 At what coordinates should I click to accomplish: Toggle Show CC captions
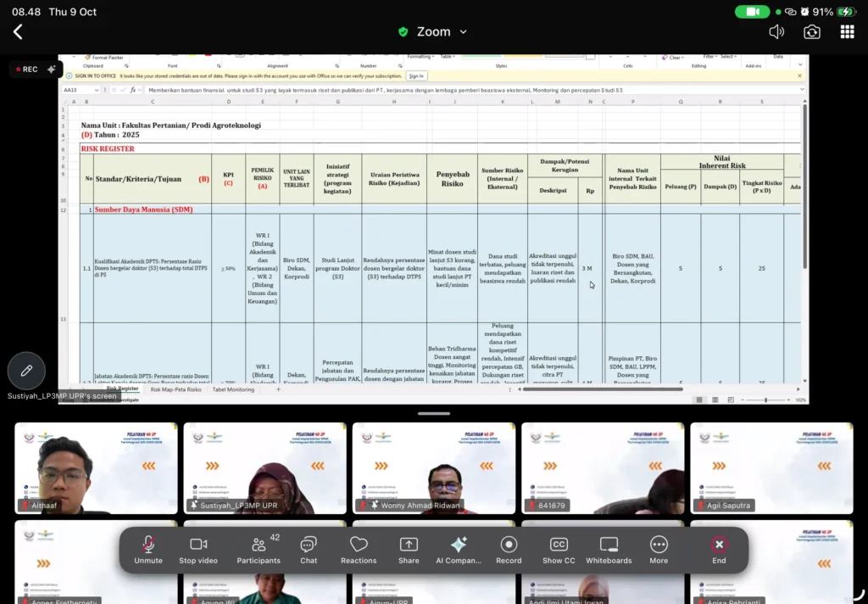point(559,550)
